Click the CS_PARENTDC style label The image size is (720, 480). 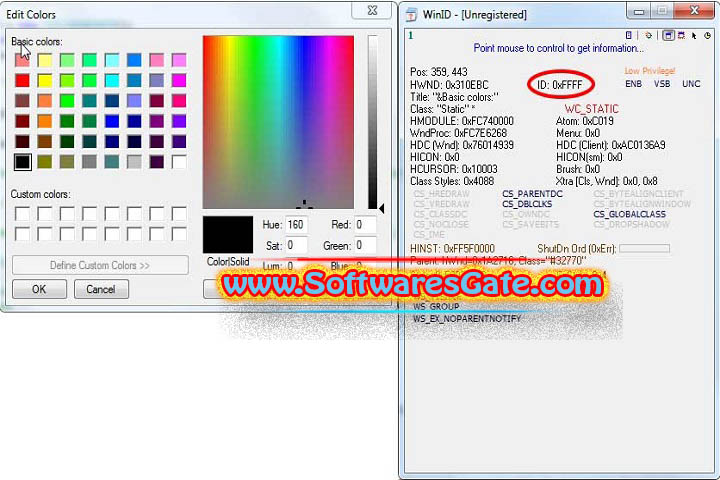tap(532, 194)
